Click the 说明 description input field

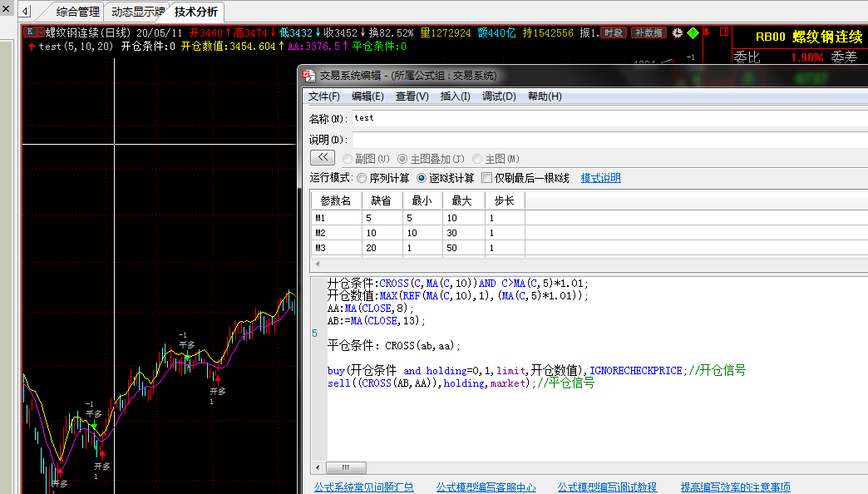pos(609,140)
